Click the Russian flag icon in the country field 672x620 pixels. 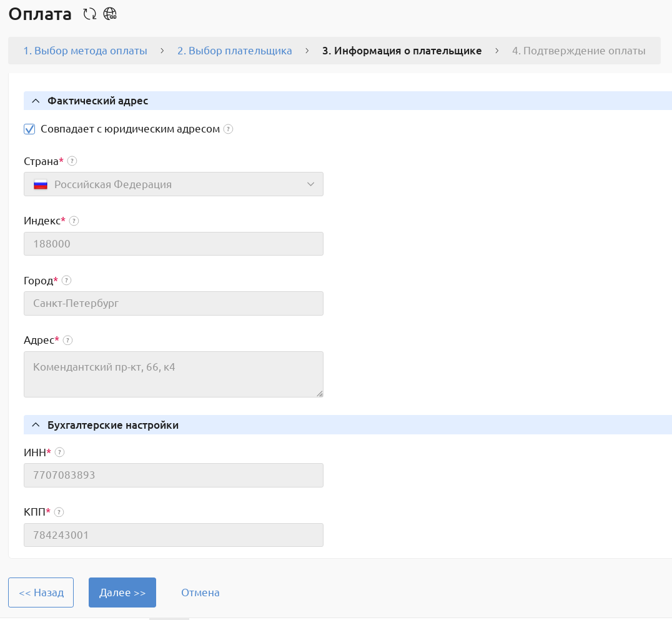[x=41, y=184]
